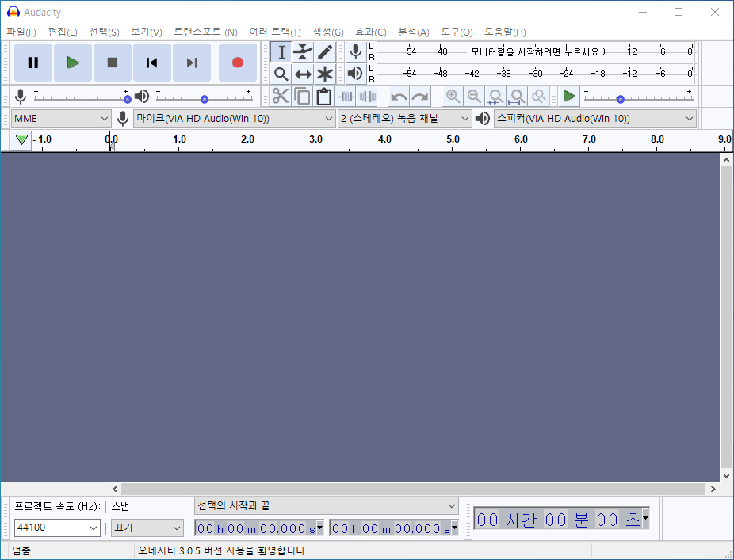Click Fit selection to width icon
734x560 pixels.
click(495, 97)
